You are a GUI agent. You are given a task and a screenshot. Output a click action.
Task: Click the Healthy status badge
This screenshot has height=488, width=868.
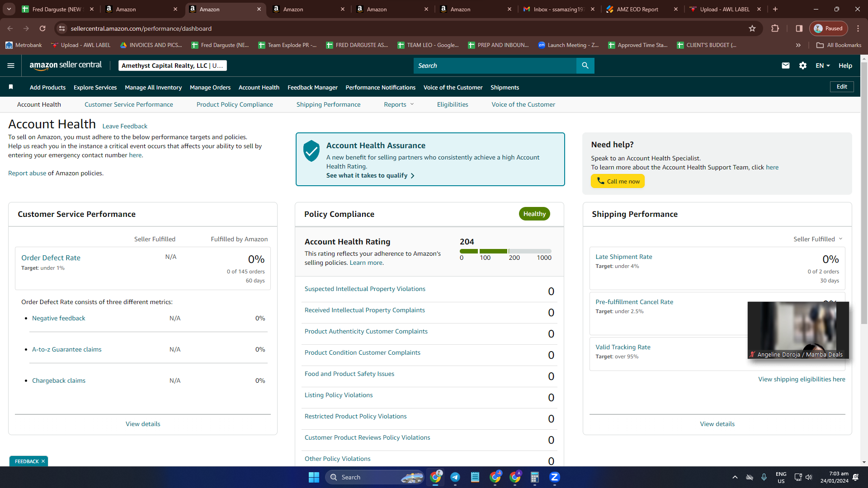point(534,214)
